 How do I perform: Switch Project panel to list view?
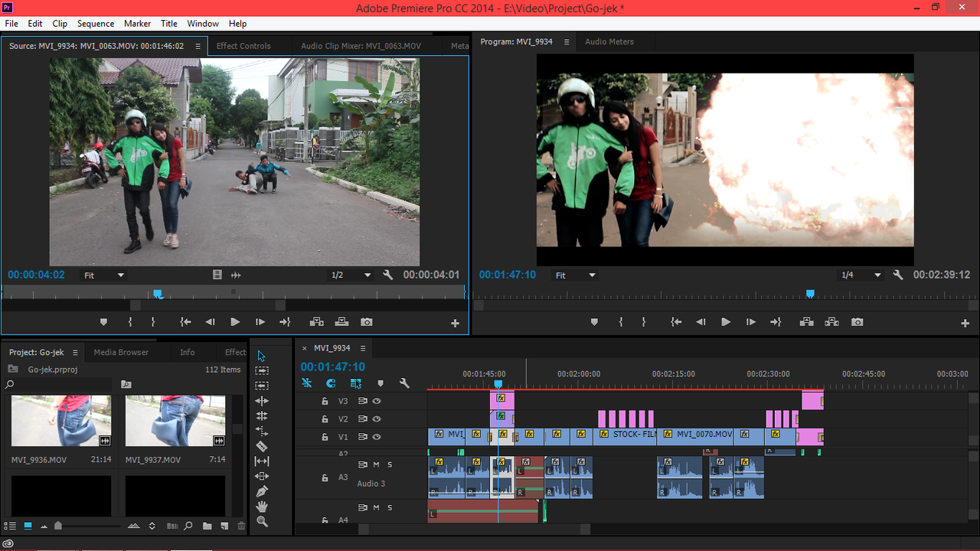tap(11, 526)
